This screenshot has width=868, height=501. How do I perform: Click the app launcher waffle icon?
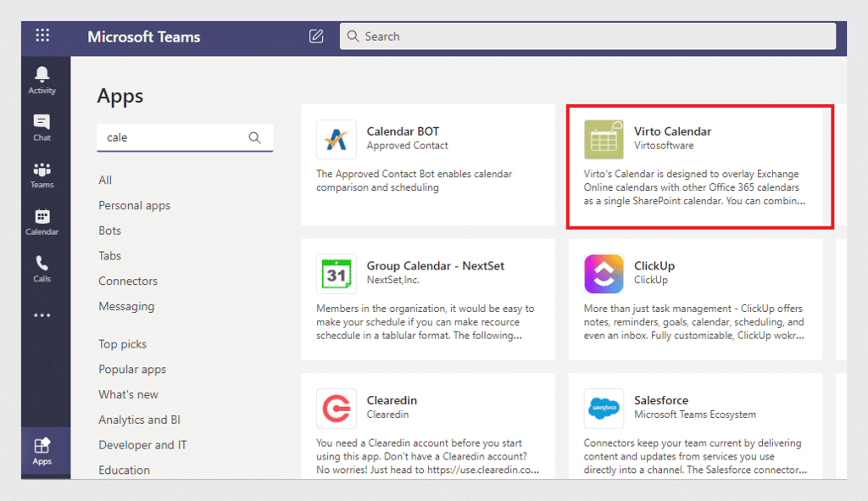[x=42, y=36]
